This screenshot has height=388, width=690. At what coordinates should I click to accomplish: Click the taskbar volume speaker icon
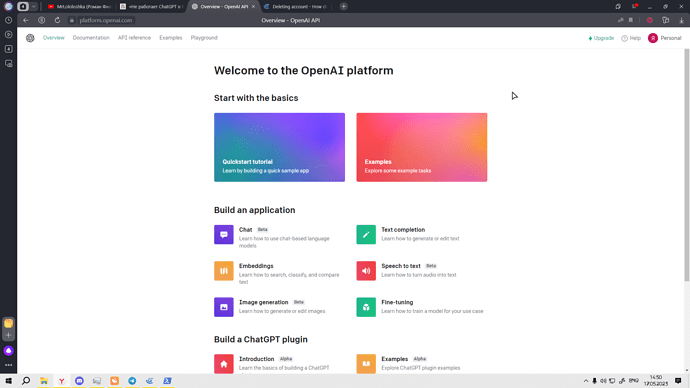[603, 381]
